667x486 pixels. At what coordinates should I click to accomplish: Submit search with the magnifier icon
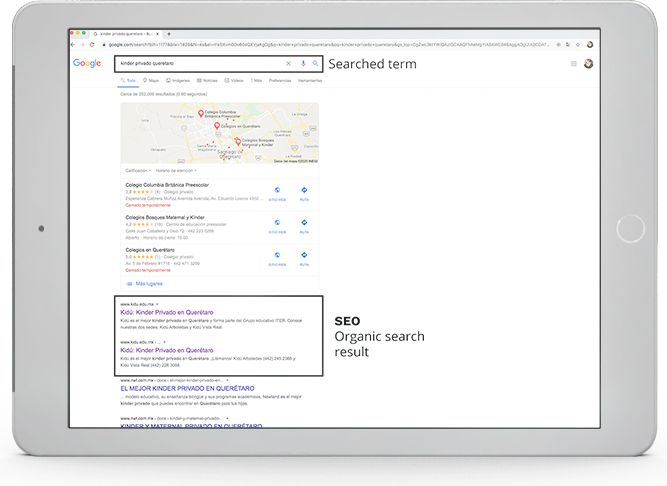315,63
